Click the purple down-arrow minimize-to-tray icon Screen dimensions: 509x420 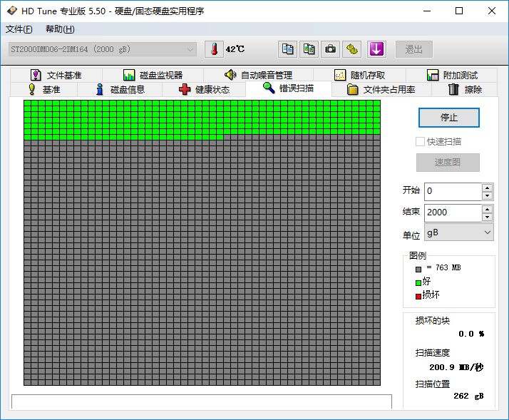tap(376, 49)
